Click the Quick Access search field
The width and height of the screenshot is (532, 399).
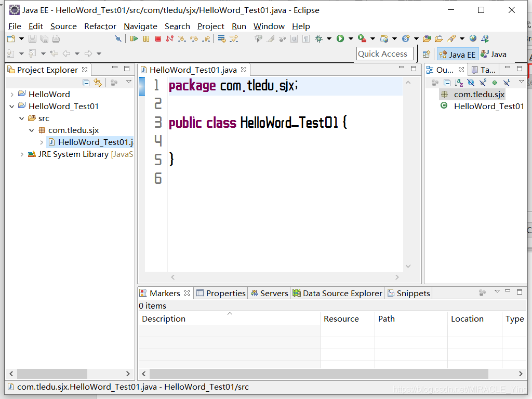(x=385, y=54)
